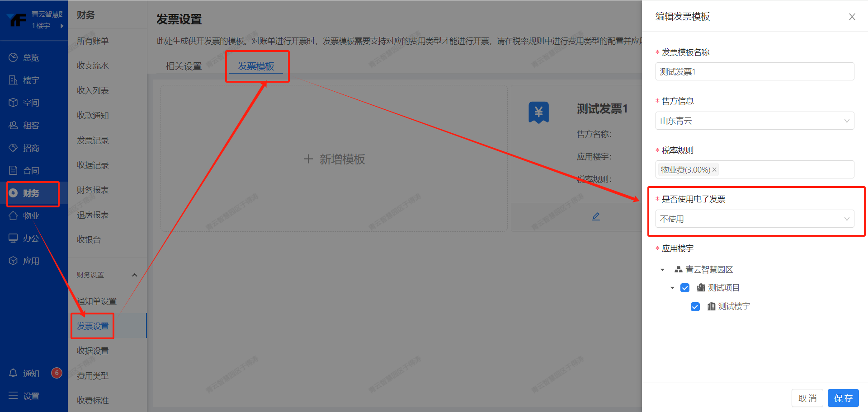Click the 通知 bell icon
Viewport: 868px width, 412px height.
click(13, 373)
